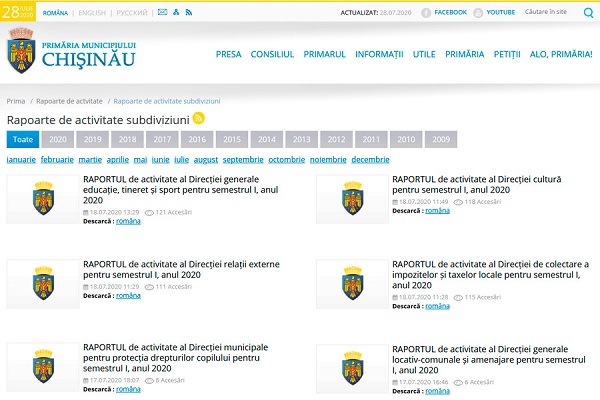The image size is (600, 400).
Task: Switch language to РУССКИЙ
Action: tap(132, 13)
